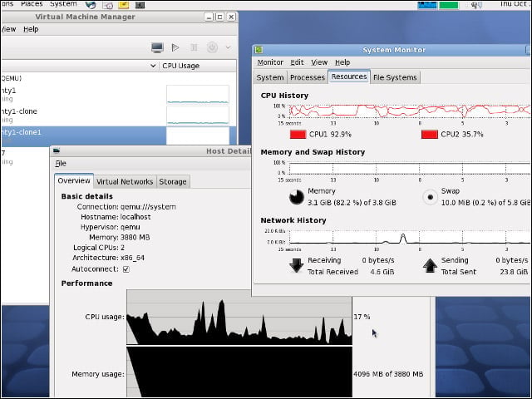Click the 'localhost' hostname value
The image size is (532, 399).
click(x=135, y=217)
